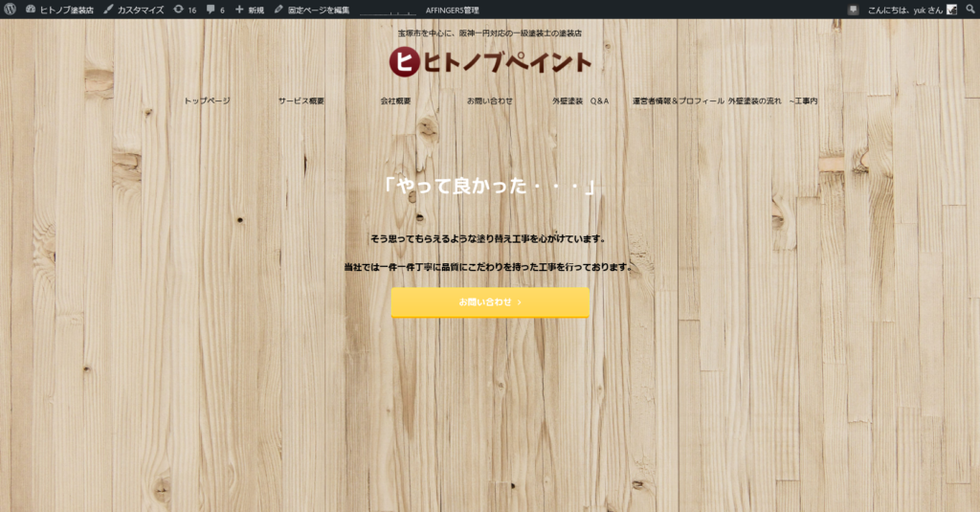Select サービス概要 in the navigation menu
Screen dimensions: 980x512
coord(301,100)
